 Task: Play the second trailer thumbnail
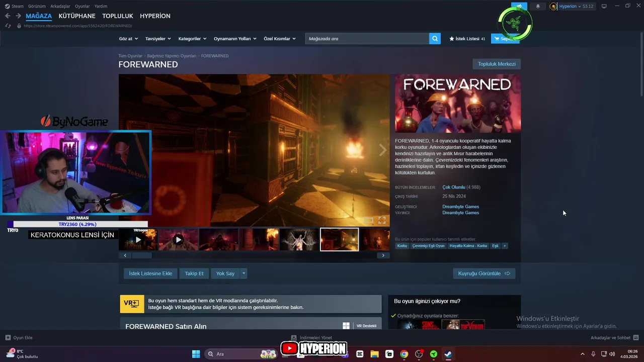(178, 239)
